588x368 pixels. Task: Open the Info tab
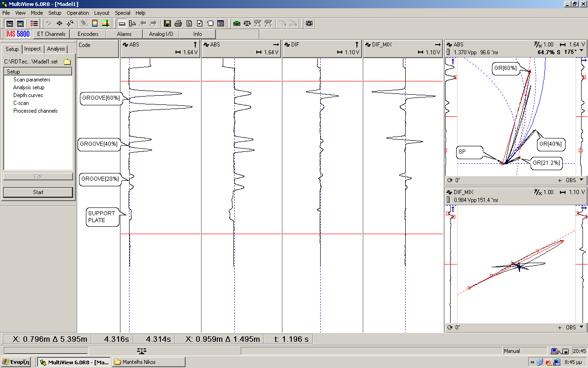click(x=198, y=34)
